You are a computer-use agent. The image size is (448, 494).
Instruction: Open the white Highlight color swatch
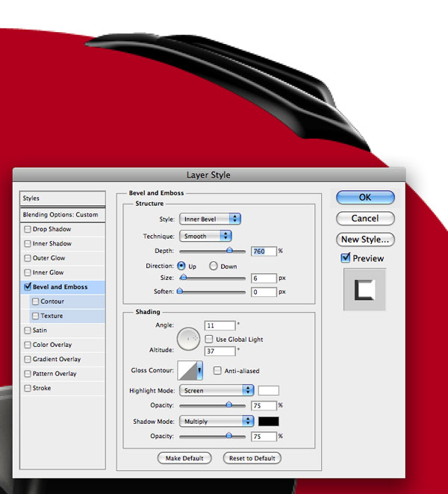tap(269, 391)
